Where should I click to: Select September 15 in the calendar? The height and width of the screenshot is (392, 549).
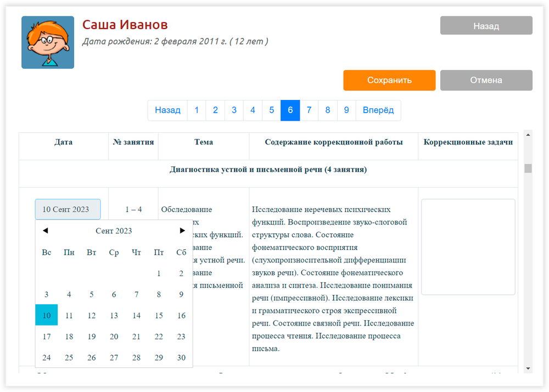(159, 316)
